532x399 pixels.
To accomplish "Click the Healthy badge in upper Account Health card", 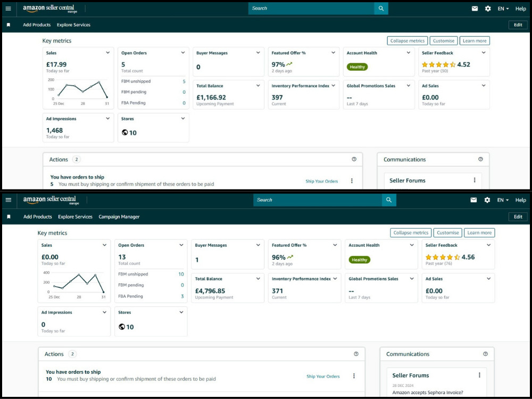I will click(358, 67).
